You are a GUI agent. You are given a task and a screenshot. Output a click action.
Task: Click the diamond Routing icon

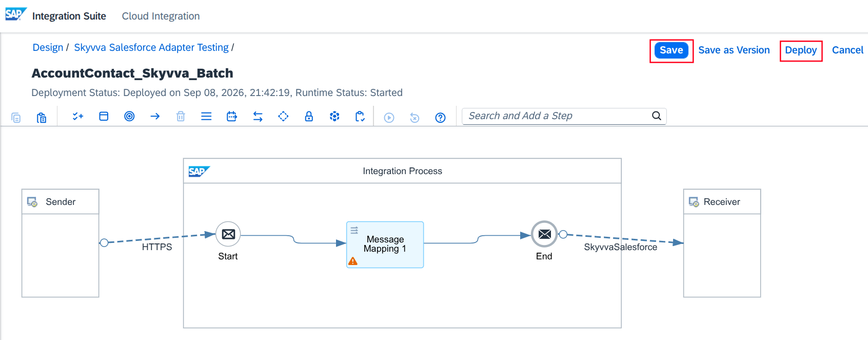click(283, 117)
